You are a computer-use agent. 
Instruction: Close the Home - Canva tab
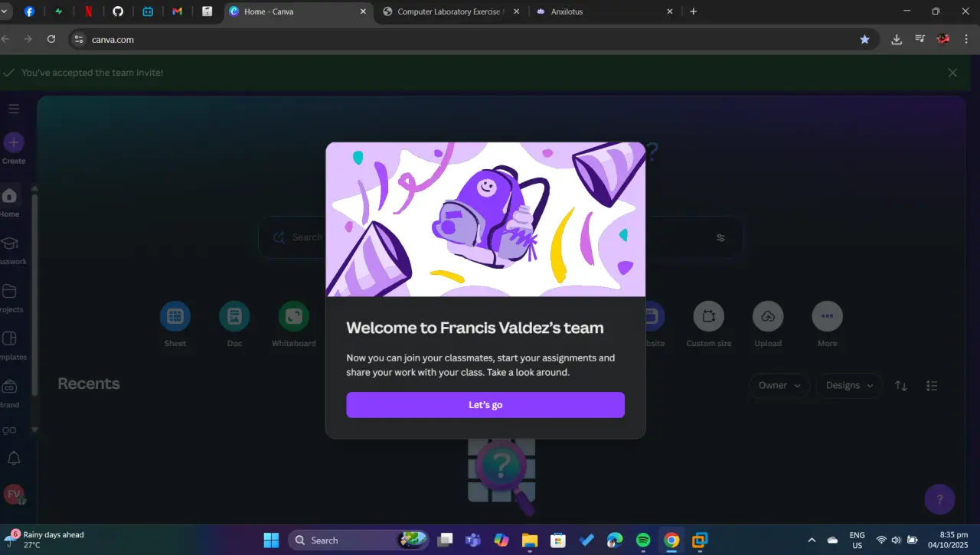362,11
